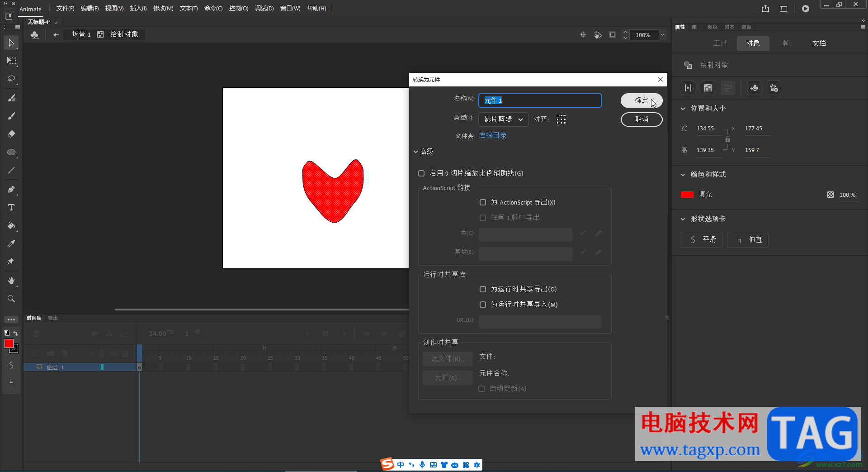Select the Text tool
Image resolution: width=868 pixels, height=472 pixels.
11,207
